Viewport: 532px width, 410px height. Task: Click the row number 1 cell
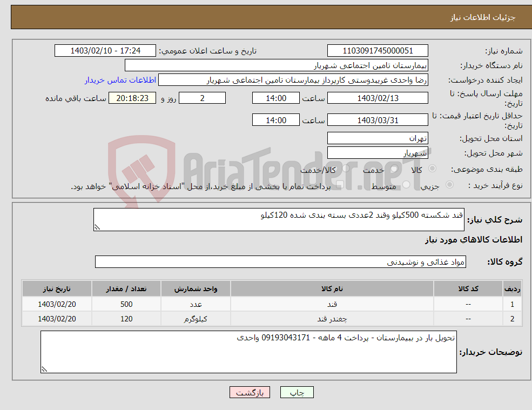click(513, 304)
